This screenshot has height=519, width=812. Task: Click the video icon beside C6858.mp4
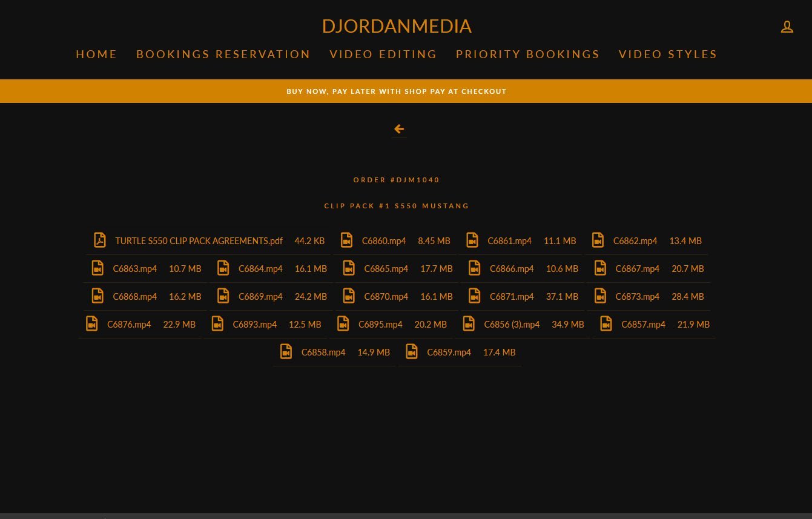pos(286,352)
